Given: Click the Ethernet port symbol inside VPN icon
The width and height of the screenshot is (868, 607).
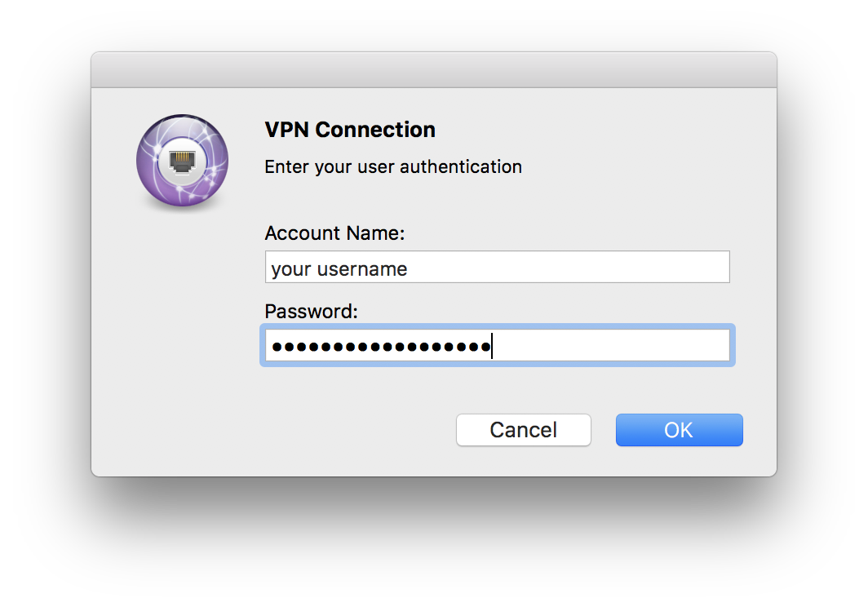Looking at the screenshot, I should (x=182, y=160).
